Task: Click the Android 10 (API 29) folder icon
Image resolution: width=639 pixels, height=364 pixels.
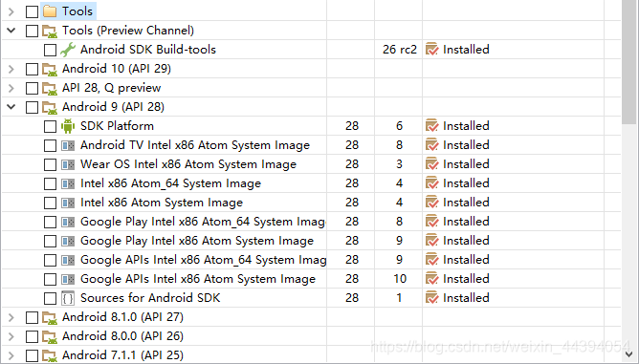Action: (x=50, y=69)
